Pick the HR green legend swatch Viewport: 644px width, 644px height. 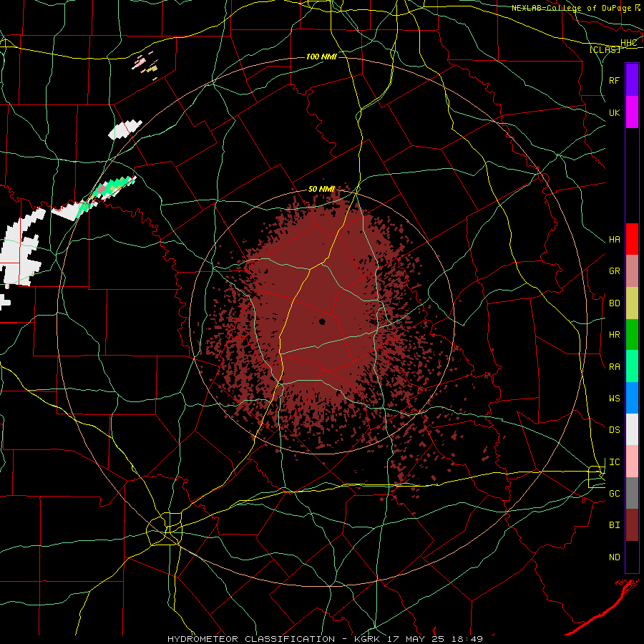[632, 335]
